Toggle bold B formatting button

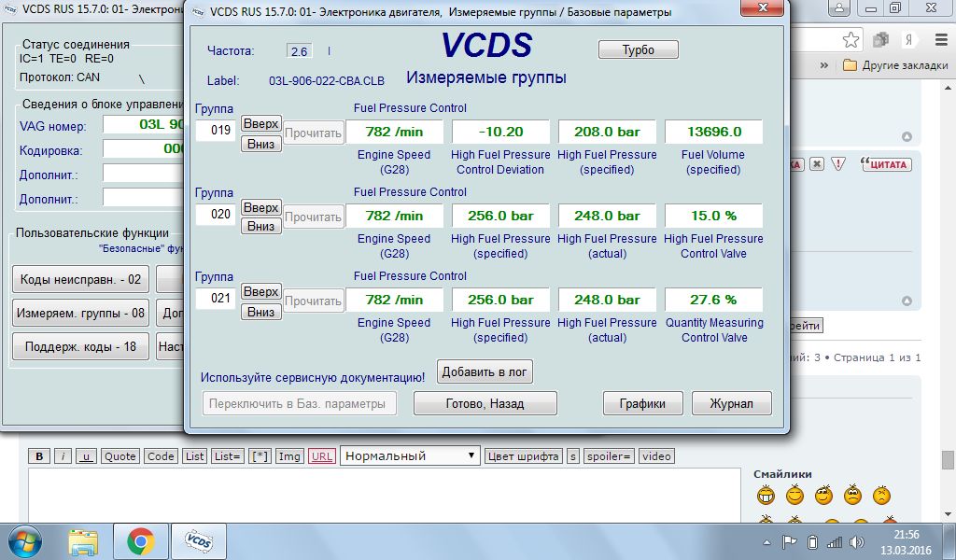pos(39,456)
